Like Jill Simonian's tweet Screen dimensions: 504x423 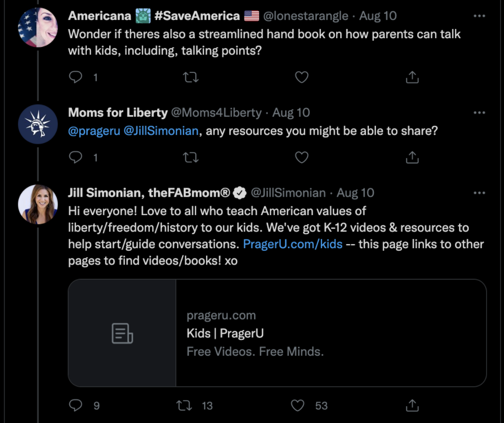[297, 405]
